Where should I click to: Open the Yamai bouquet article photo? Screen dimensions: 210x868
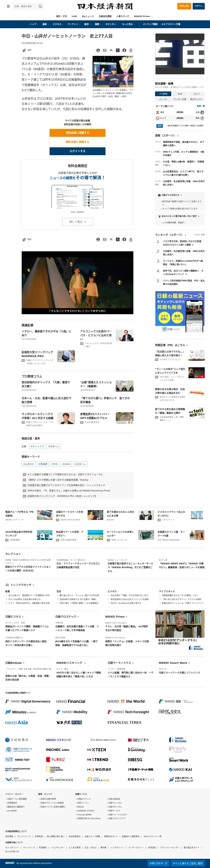pos(113,72)
